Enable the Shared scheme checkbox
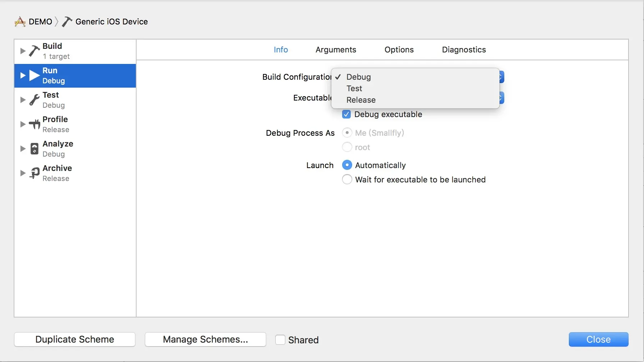Viewport: 644px width, 362px height. pyautogui.click(x=280, y=340)
